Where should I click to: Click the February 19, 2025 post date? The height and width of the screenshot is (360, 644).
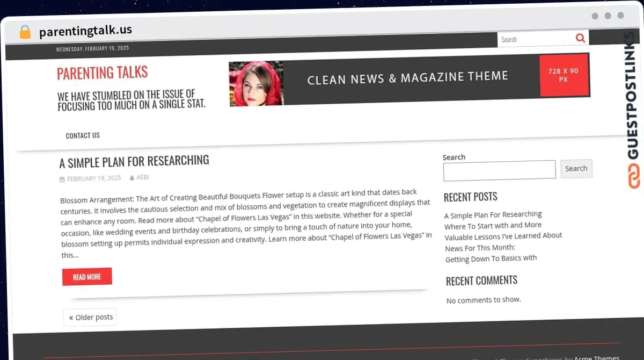94,178
